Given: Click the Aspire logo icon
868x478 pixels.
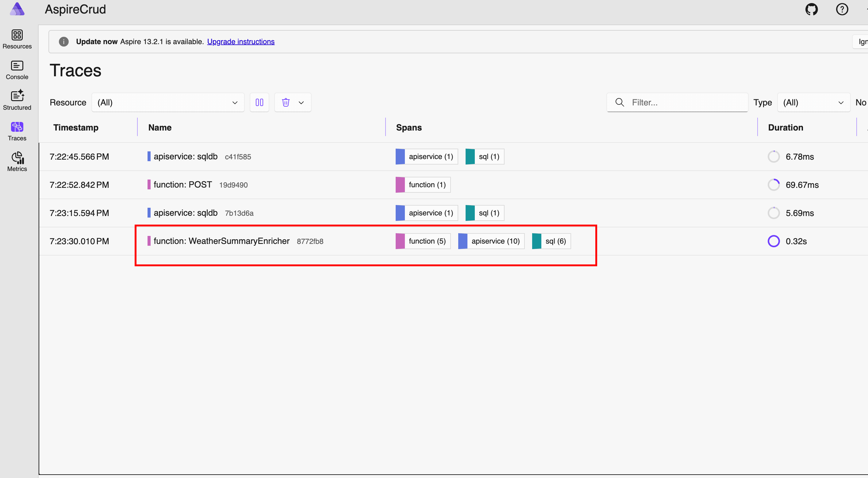Looking at the screenshot, I should pos(17,9).
